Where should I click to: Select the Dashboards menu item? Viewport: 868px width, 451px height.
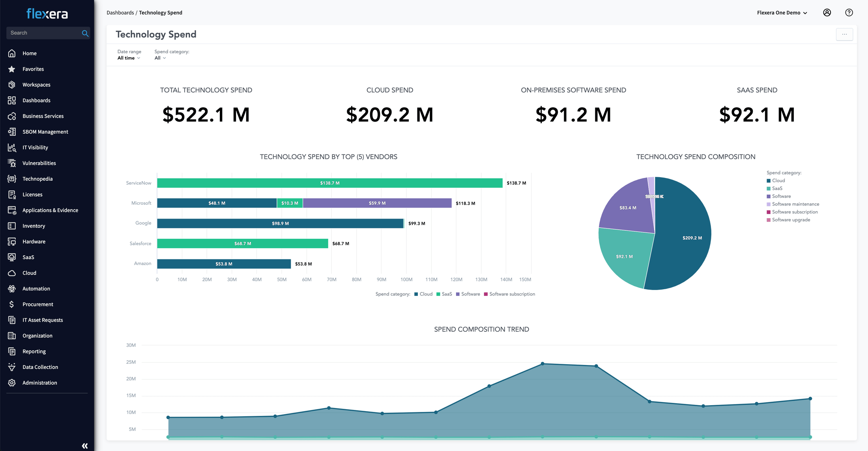(x=36, y=100)
